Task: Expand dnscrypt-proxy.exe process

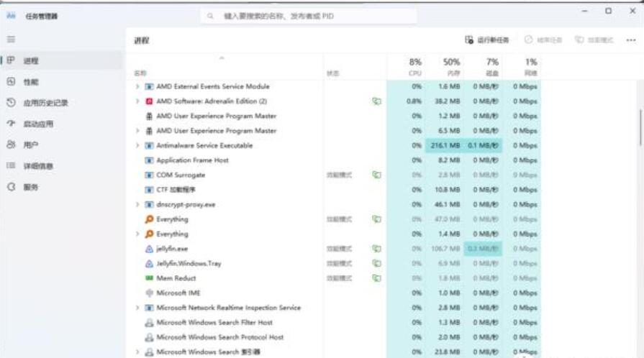Action: coord(137,204)
